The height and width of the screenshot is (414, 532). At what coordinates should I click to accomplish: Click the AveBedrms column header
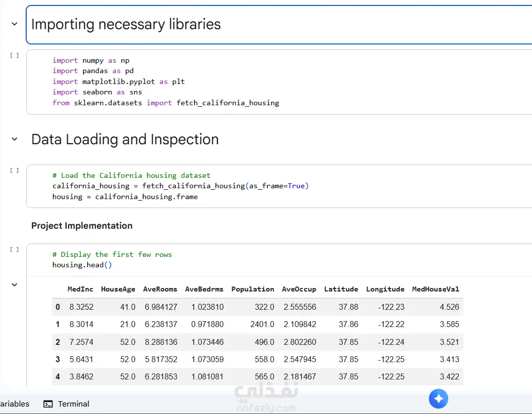click(204, 289)
